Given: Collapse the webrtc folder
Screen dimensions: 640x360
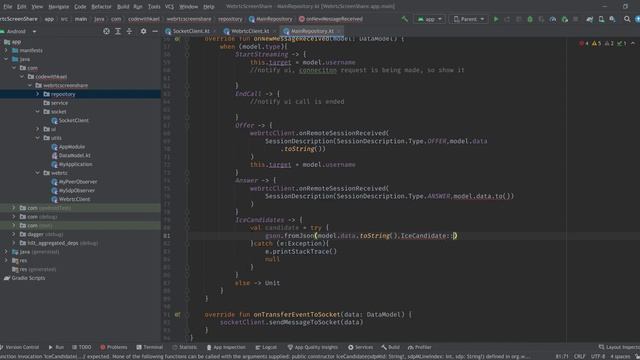Looking at the screenshot, I should click(x=38, y=173).
